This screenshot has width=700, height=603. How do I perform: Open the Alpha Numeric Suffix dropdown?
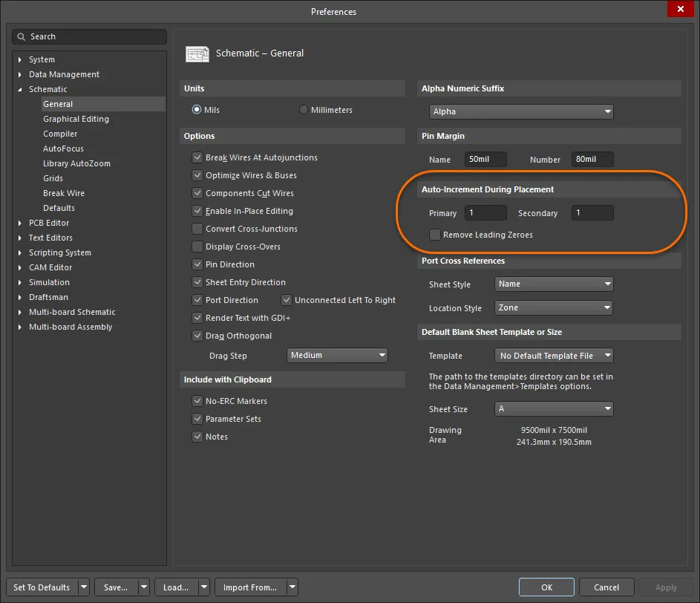tap(608, 111)
